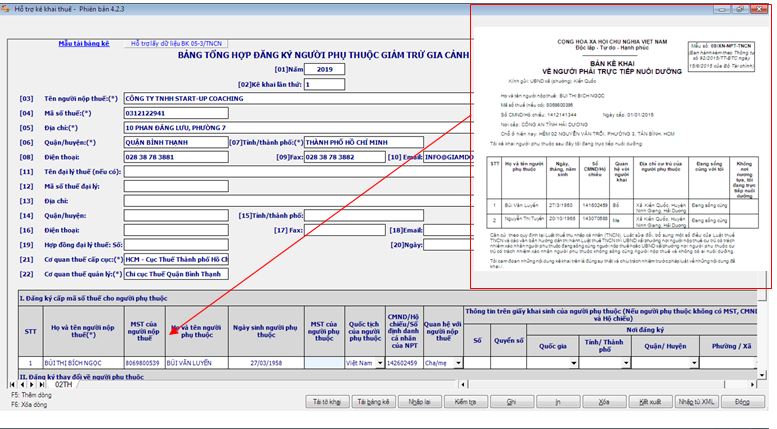Expand the Quan hệ dropdown showing Cha/mẹ
Image resolution: width=777 pixels, height=429 pixels.
coord(457,363)
